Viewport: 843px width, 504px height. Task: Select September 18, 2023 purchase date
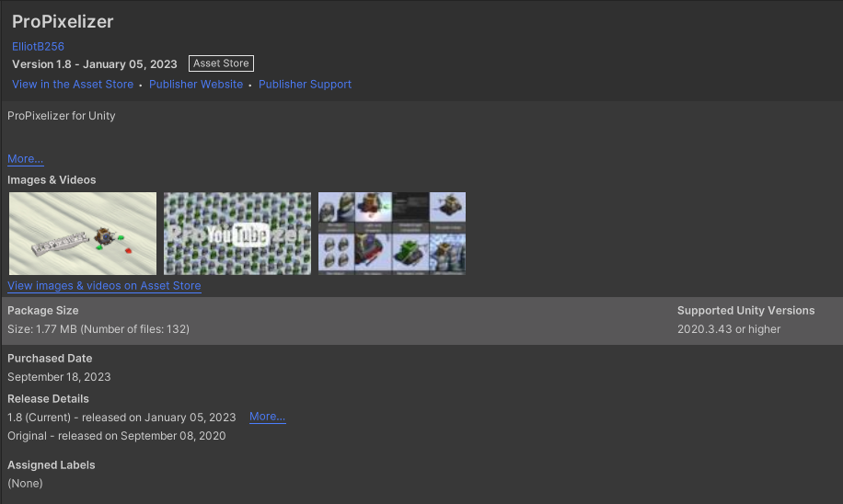click(59, 377)
